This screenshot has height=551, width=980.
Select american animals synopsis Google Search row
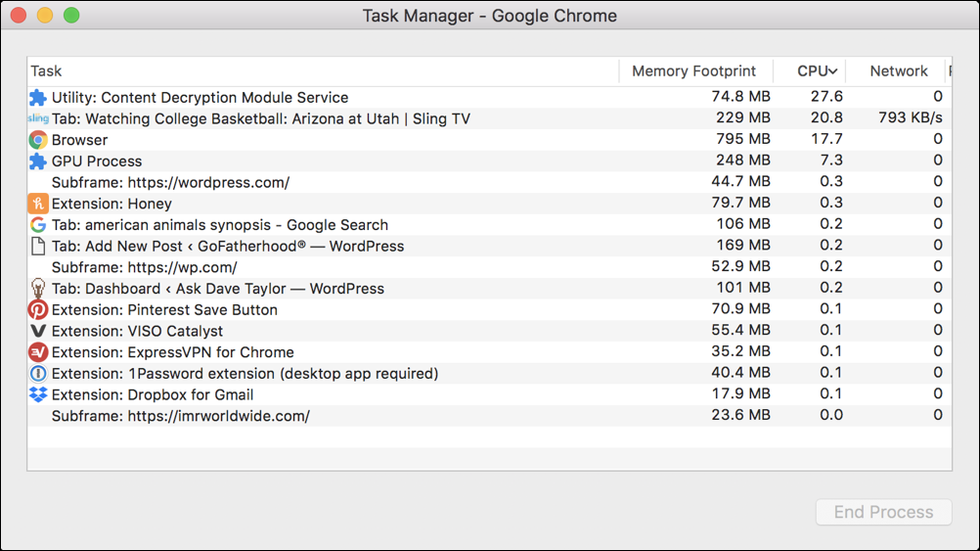click(489, 225)
